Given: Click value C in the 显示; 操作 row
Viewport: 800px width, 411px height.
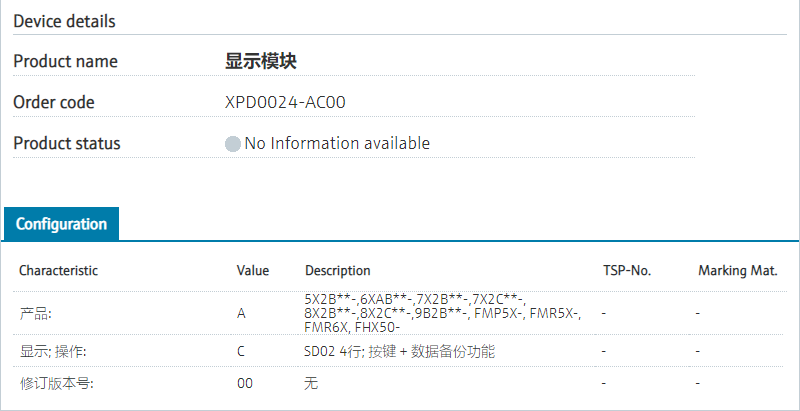Looking at the screenshot, I should (241, 352).
